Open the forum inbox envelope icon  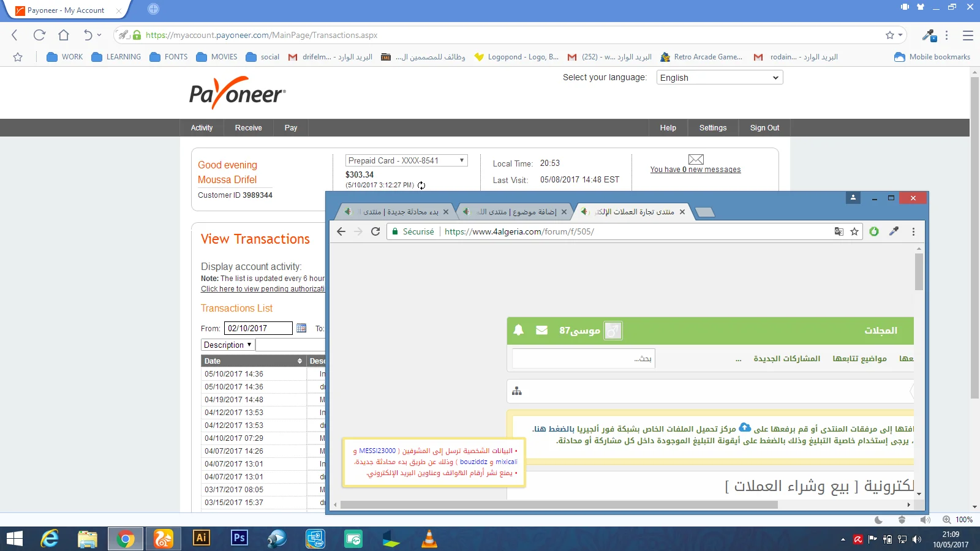[x=541, y=331]
